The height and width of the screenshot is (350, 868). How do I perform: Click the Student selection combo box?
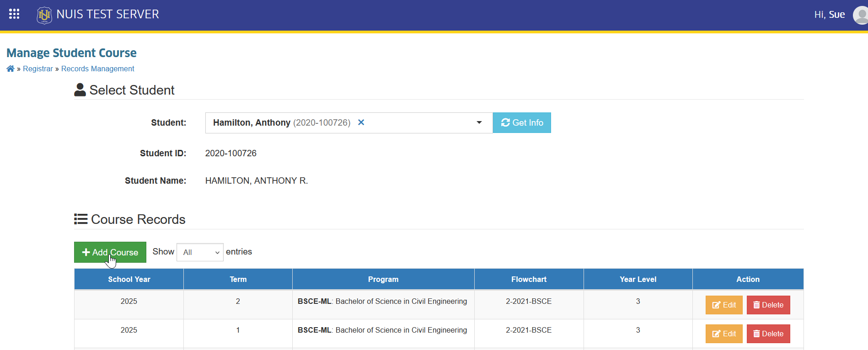(349, 123)
